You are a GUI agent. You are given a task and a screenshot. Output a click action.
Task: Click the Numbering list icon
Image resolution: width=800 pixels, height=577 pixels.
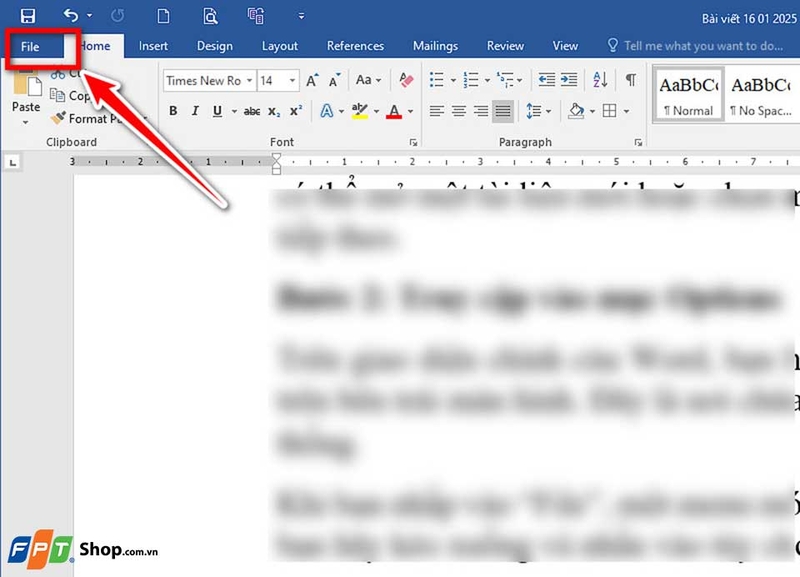click(470, 80)
